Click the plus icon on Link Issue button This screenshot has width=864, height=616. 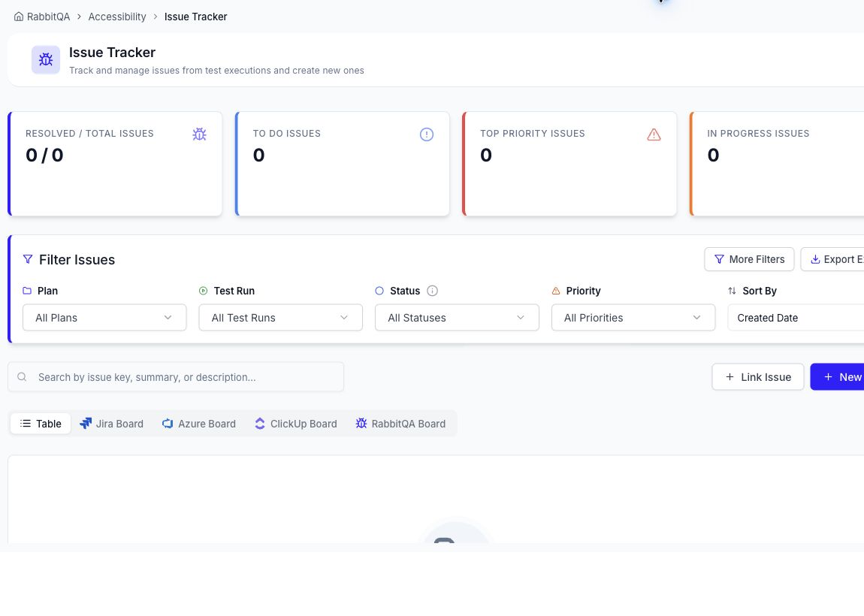coord(730,377)
